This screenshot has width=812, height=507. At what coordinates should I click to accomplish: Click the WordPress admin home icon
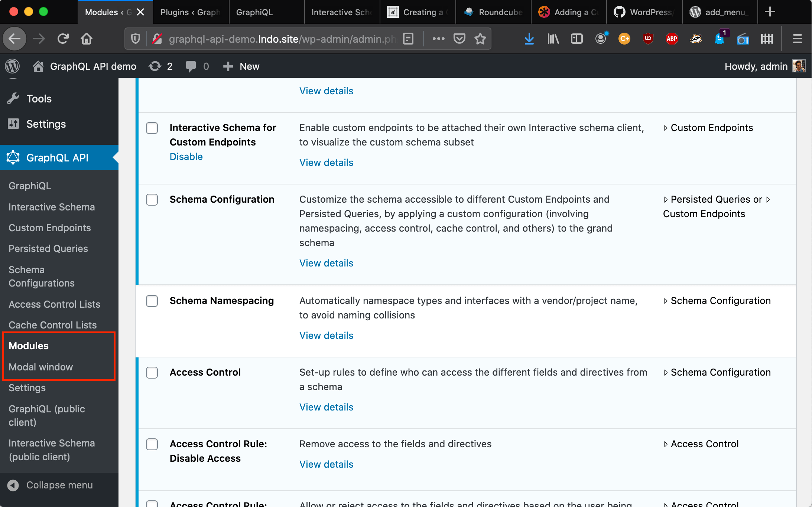(36, 65)
